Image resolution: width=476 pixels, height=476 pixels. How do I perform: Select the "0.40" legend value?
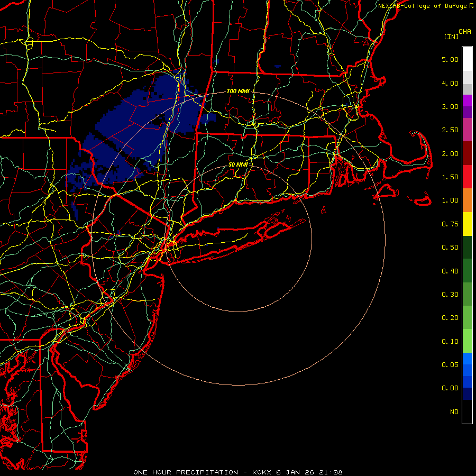tap(450, 271)
